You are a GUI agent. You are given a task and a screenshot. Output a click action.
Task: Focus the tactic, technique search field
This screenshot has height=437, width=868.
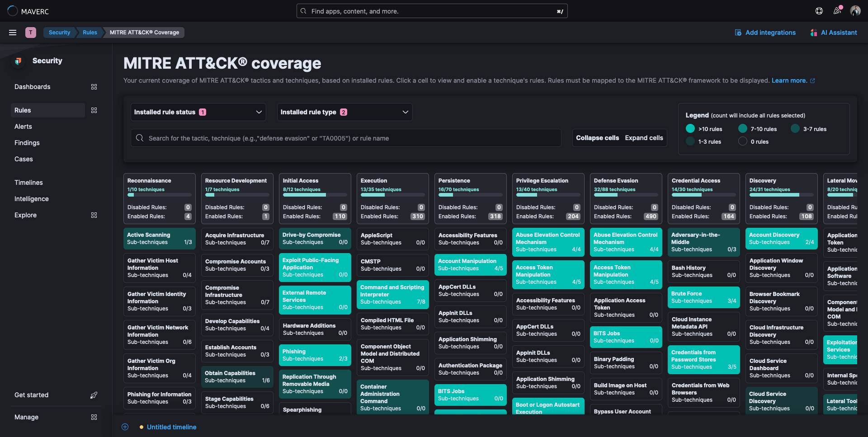click(x=346, y=138)
